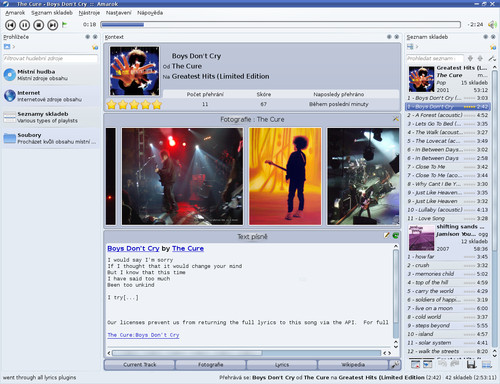Screen dimensions: 500x384
Task: Open the Místní hudba local music source
Action: click(51, 75)
